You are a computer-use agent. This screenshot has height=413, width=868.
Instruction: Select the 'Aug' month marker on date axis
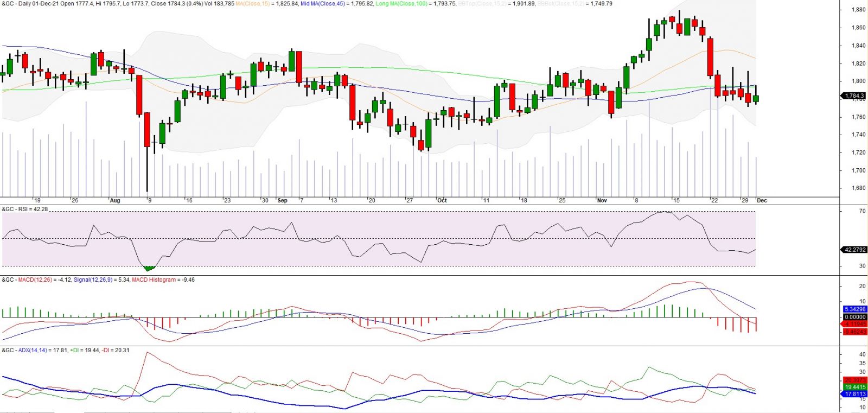(x=115, y=200)
